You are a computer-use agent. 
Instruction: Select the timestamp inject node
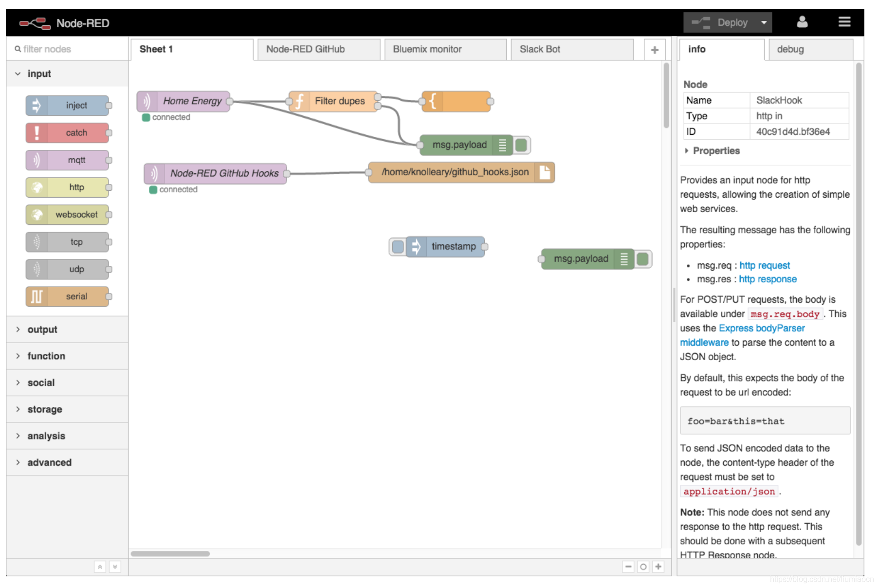445,247
